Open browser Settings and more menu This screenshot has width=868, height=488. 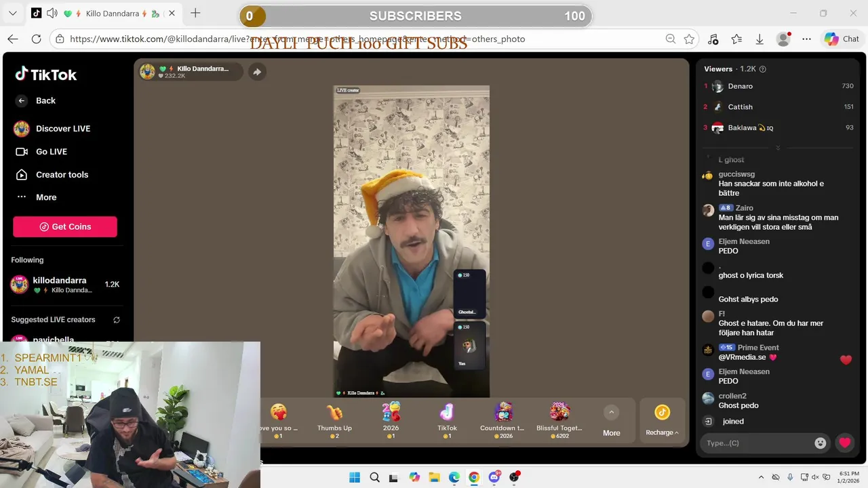point(806,39)
